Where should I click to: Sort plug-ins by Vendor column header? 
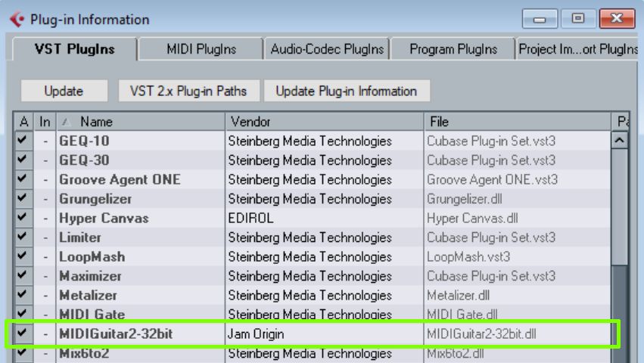[x=324, y=121]
